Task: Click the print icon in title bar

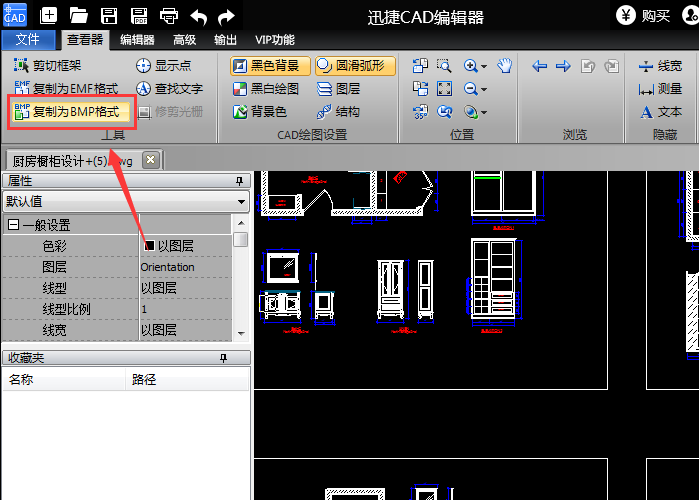Action: coord(169,15)
